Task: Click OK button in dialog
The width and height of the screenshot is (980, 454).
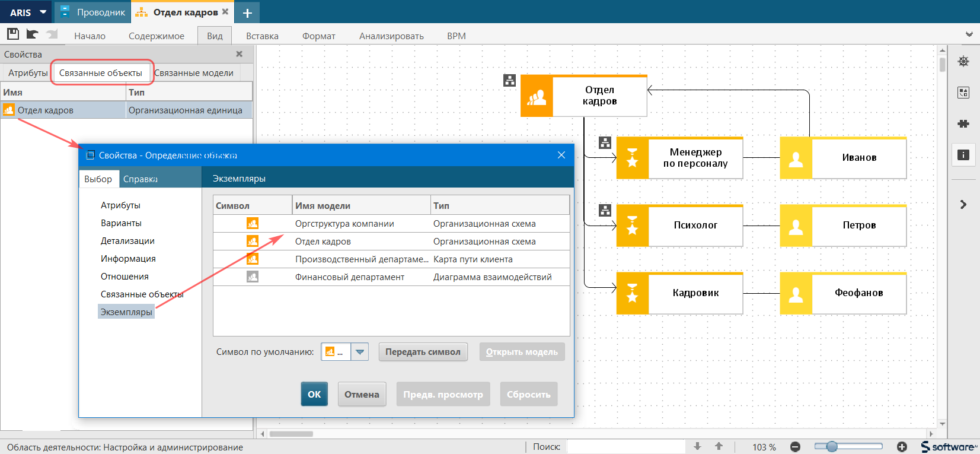Action: [x=314, y=394]
